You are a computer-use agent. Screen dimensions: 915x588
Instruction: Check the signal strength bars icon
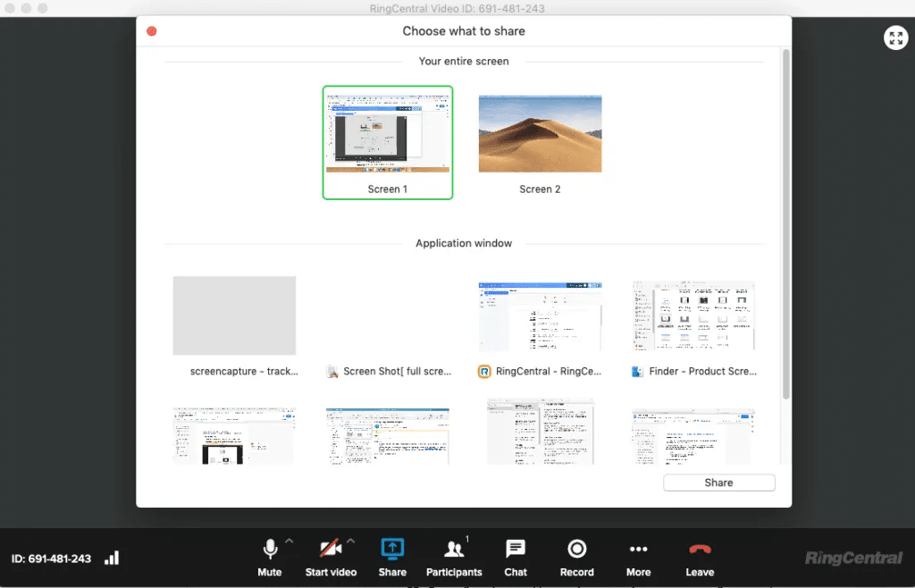point(112,559)
